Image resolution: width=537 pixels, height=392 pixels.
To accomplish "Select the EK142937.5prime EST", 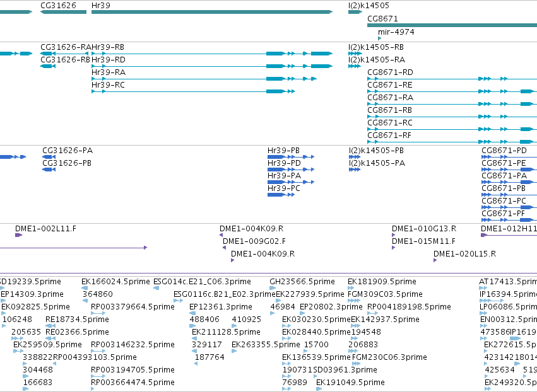I will (355, 326).
